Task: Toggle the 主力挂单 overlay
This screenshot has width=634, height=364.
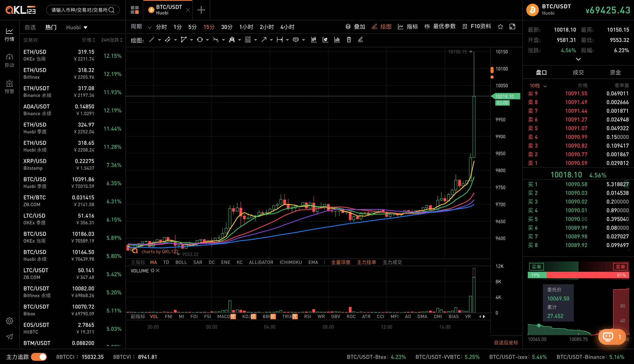Action: [367, 262]
